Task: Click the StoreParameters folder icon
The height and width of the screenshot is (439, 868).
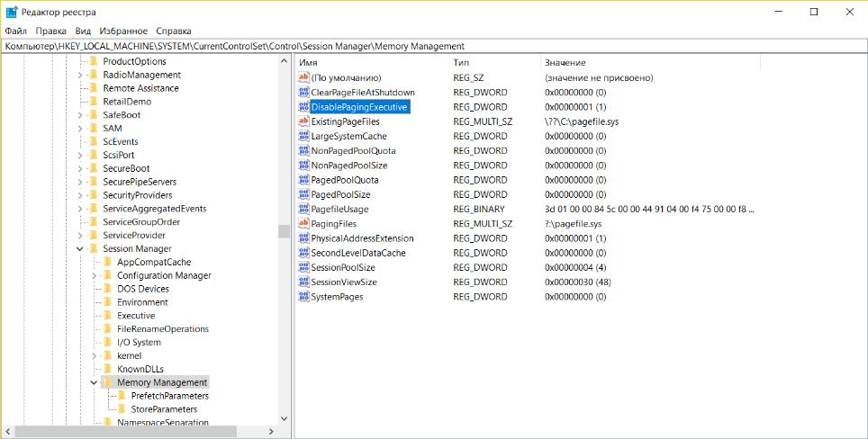Action: point(122,409)
